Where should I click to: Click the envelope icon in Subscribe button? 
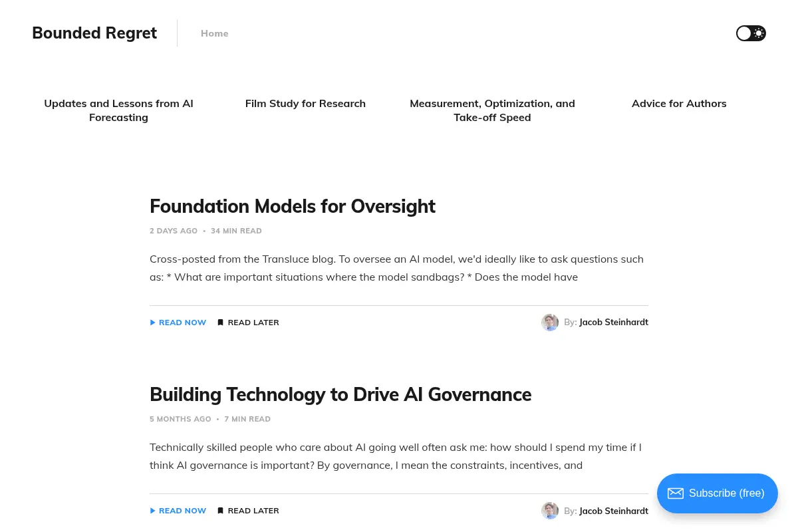[676, 493]
